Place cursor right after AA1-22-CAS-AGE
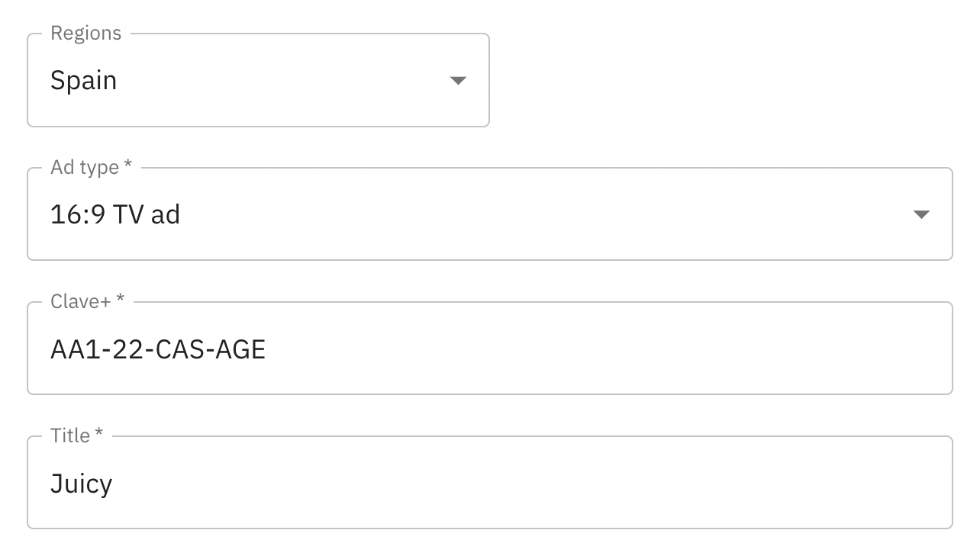Screen dimensions: 980x543 [267, 349]
